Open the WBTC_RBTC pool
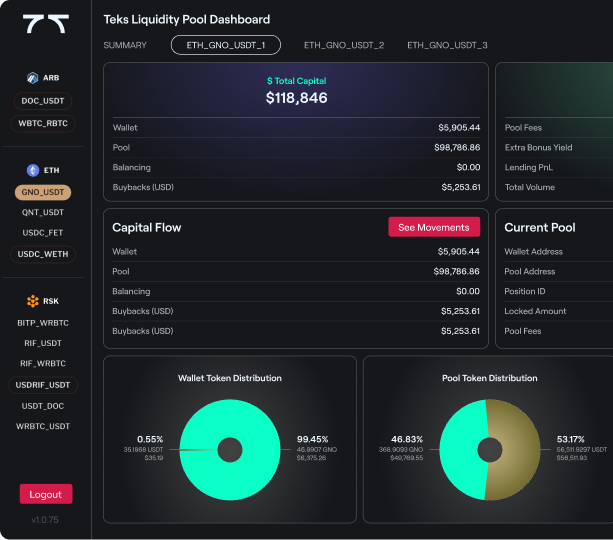The width and height of the screenshot is (613, 540). 44,124
